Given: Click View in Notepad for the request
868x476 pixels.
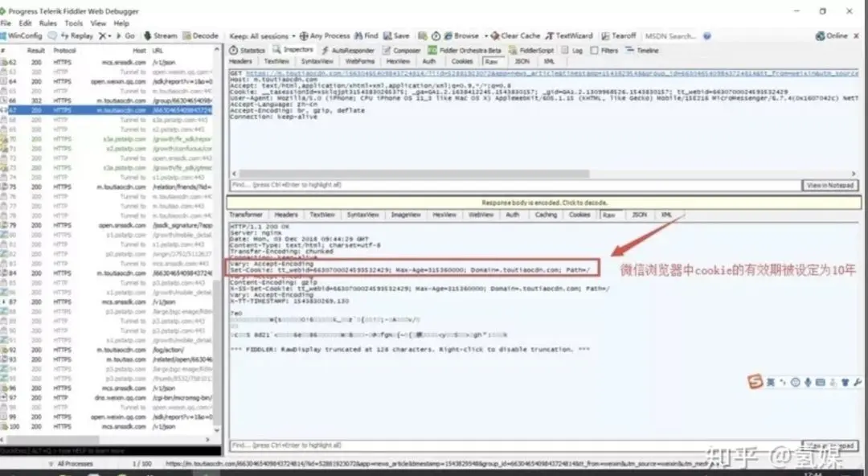Looking at the screenshot, I should [x=829, y=185].
